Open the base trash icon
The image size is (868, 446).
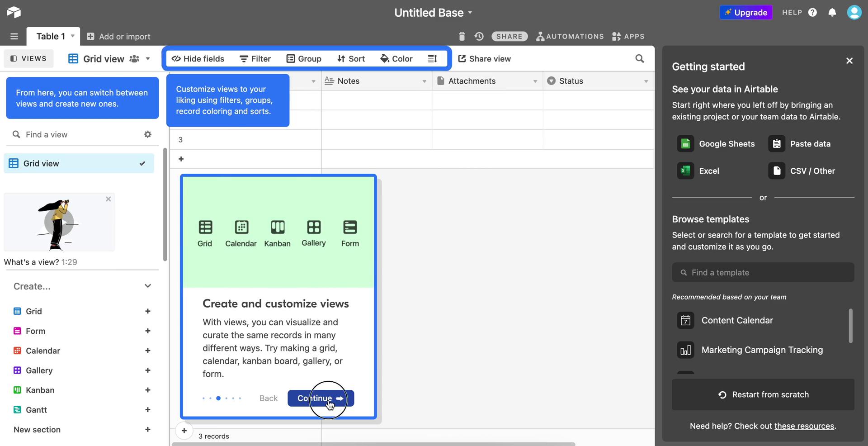(x=462, y=36)
